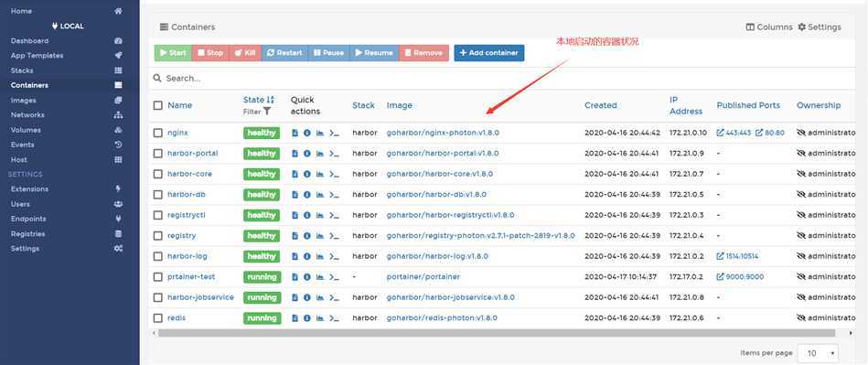Click the Networks sitemap icon

[118, 115]
